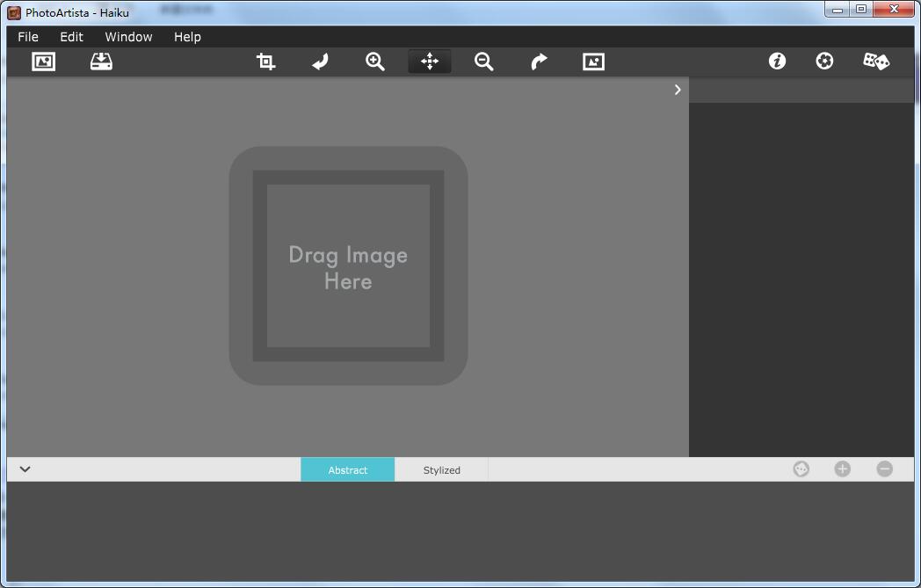Image resolution: width=921 pixels, height=588 pixels.
Task: Switch to the Stylized tab
Action: 441,470
